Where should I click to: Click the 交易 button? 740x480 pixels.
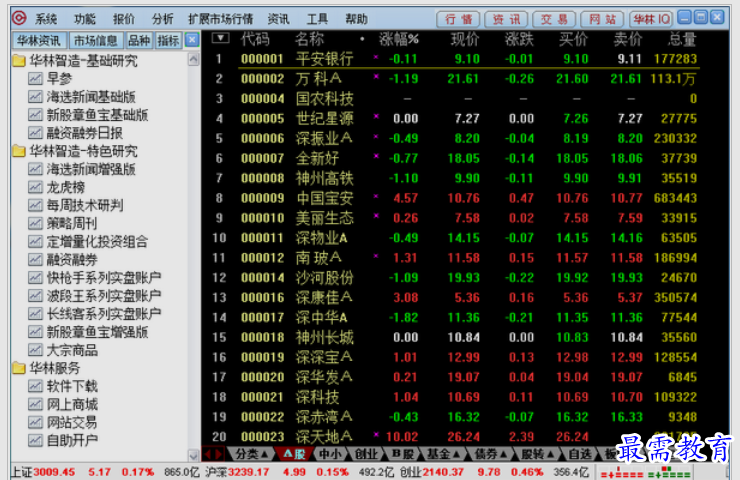tap(555, 19)
